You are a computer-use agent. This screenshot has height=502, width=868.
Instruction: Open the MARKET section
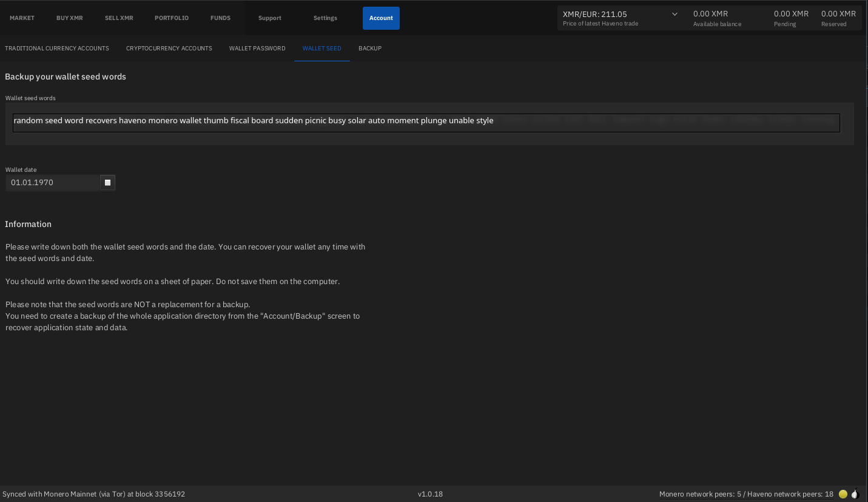point(22,18)
